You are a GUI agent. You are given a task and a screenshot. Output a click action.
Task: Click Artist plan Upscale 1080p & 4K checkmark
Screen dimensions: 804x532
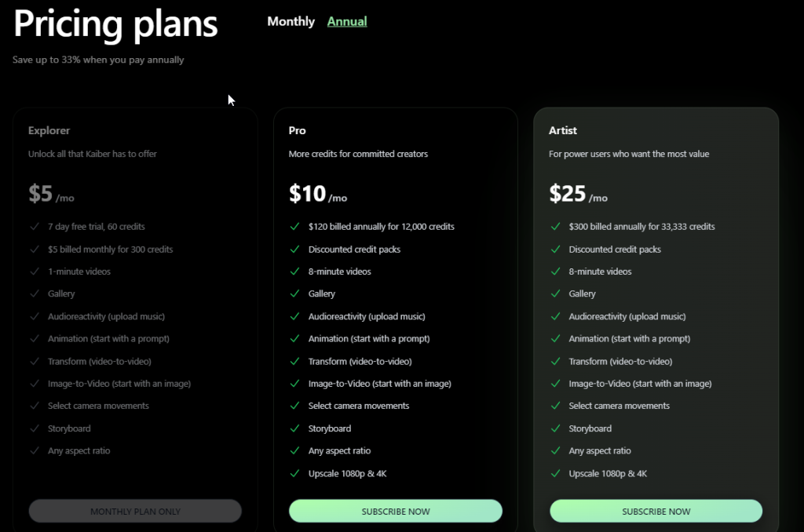pos(555,474)
